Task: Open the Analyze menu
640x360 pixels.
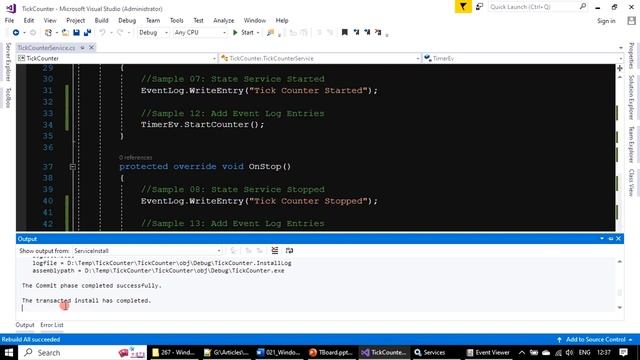Action: (x=224, y=20)
